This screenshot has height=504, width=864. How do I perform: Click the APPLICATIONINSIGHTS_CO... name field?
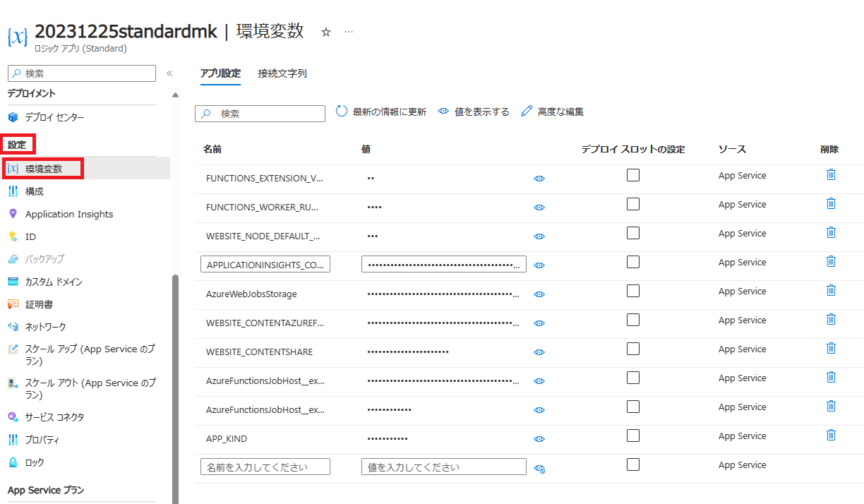265,265
